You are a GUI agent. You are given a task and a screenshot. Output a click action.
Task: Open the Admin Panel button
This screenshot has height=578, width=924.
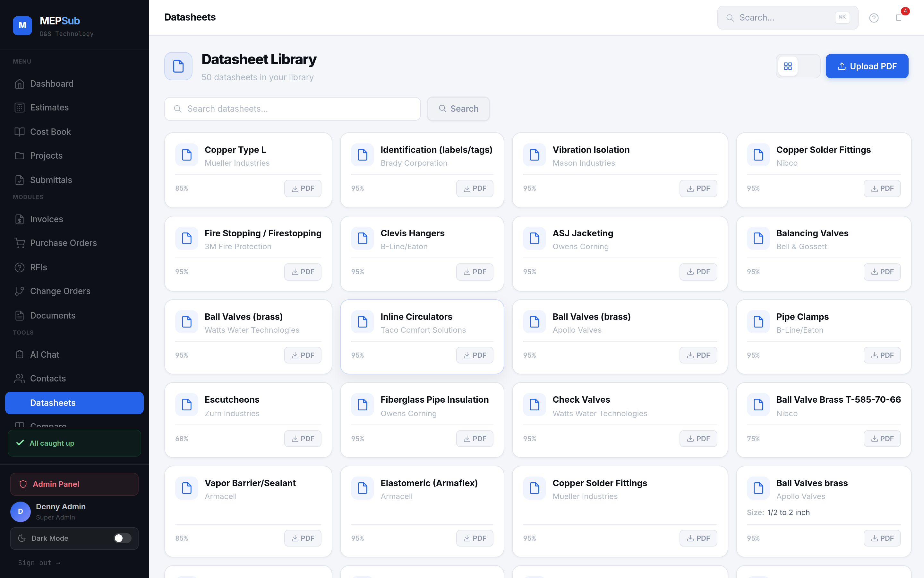(x=74, y=484)
